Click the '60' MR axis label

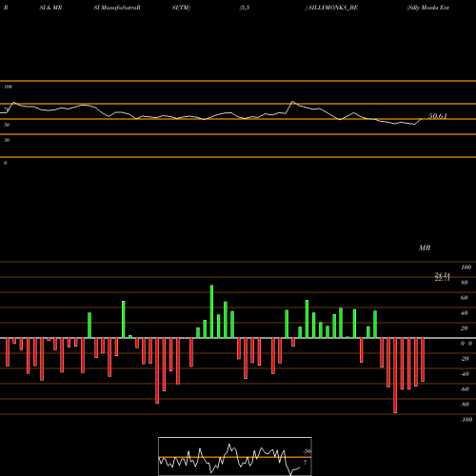point(465,298)
